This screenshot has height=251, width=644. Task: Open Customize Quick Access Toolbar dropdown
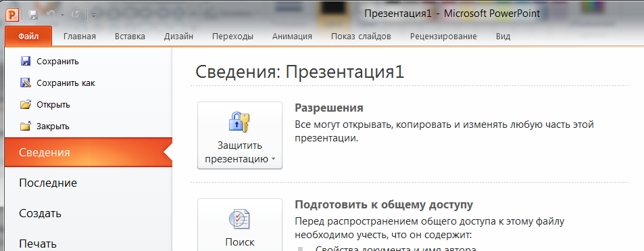94,16
